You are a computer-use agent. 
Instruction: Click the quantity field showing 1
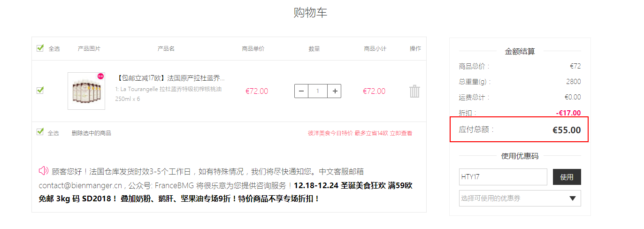(318, 91)
